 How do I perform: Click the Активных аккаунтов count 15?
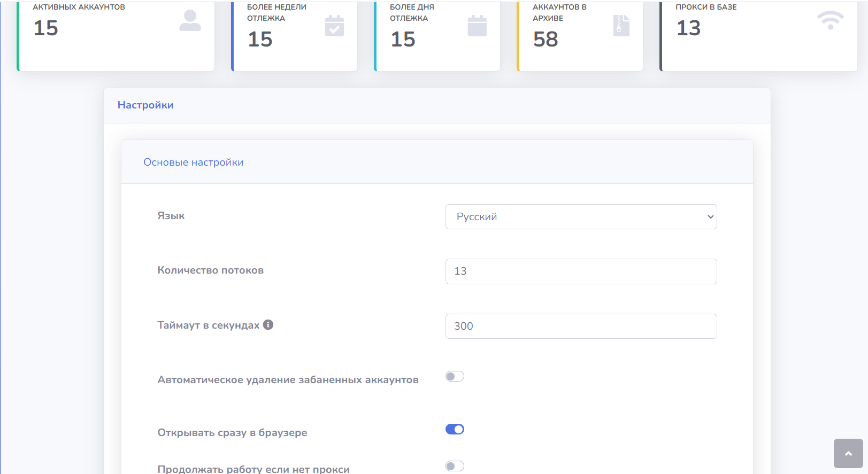pos(45,28)
